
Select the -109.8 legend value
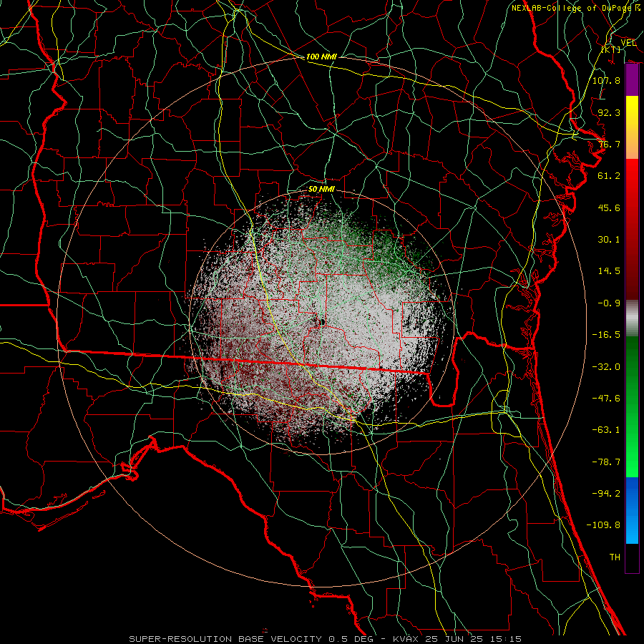603,525
